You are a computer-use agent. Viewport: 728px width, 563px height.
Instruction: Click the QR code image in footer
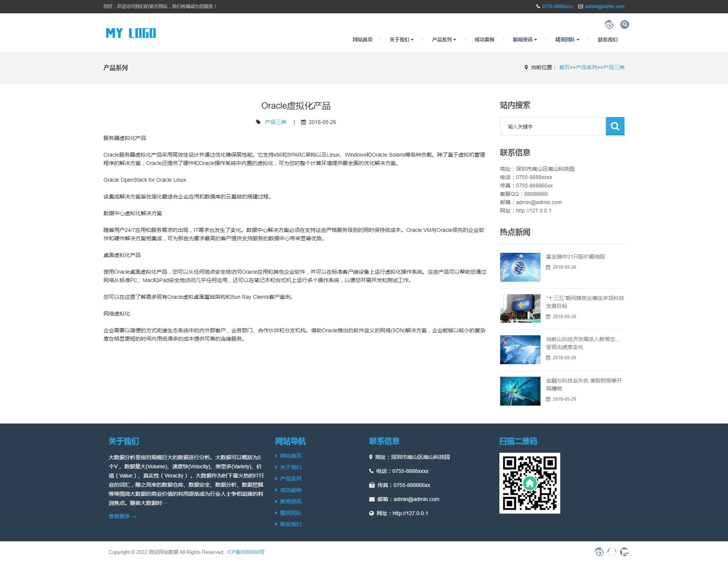[x=529, y=483]
